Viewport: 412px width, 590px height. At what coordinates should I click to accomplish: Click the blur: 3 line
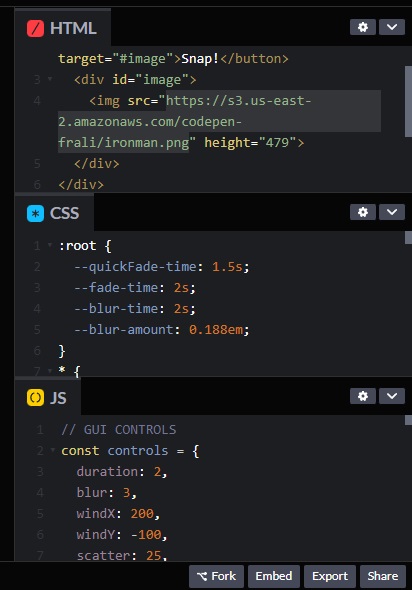tap(106, 493)
